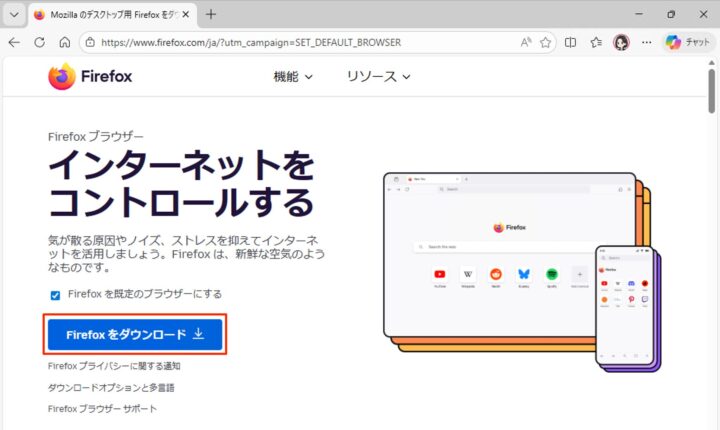Image resolution: width=720 pixels, height=430 pixels.
Task: Open a new tab with plus button
Action: pyautogui.click(x=211, y=15)
